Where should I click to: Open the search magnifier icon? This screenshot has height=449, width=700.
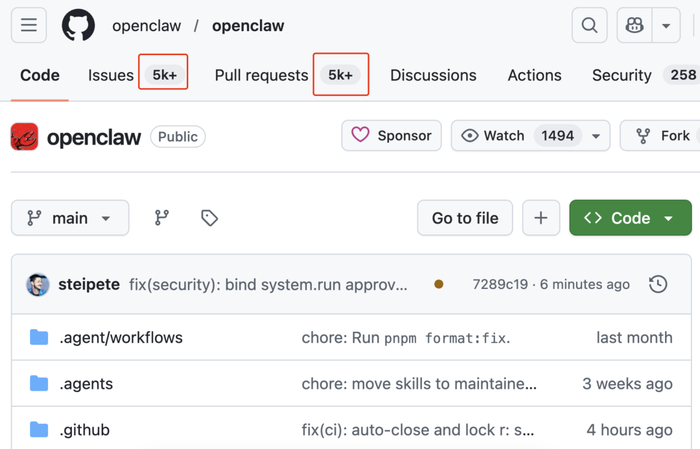(x=589, y=26)
